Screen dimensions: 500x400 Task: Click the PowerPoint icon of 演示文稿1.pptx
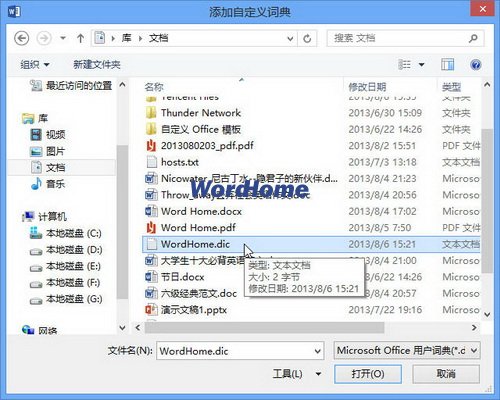(151, 310)
